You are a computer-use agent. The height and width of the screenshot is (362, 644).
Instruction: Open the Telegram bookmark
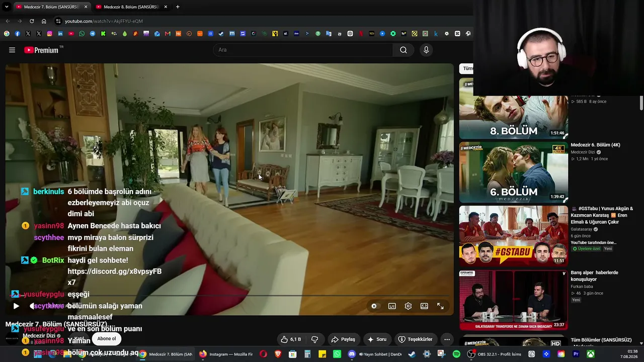click(93, 34)
